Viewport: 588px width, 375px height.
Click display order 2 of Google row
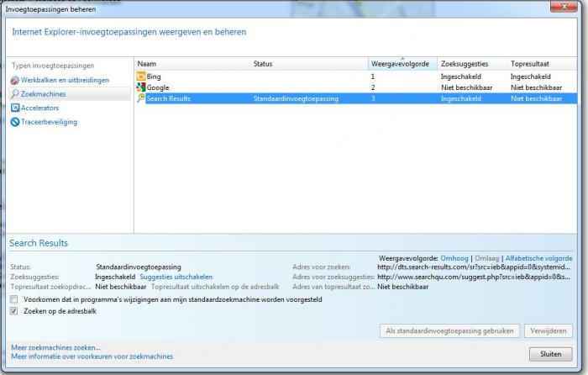pos(373,87)
